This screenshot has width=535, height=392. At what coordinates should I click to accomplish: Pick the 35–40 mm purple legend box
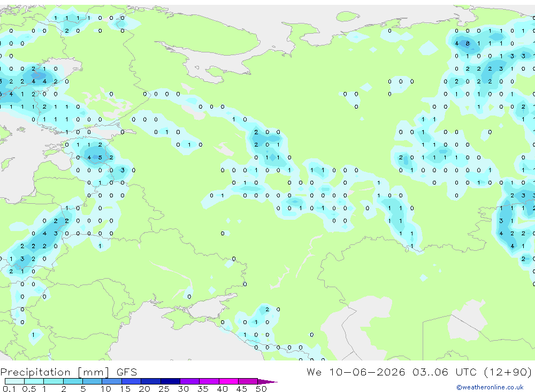coord(209,381)
